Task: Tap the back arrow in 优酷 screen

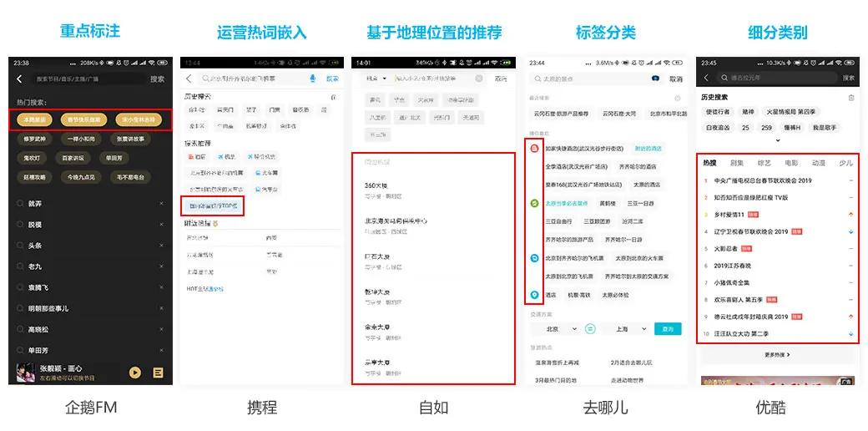Action: (706, 79)
